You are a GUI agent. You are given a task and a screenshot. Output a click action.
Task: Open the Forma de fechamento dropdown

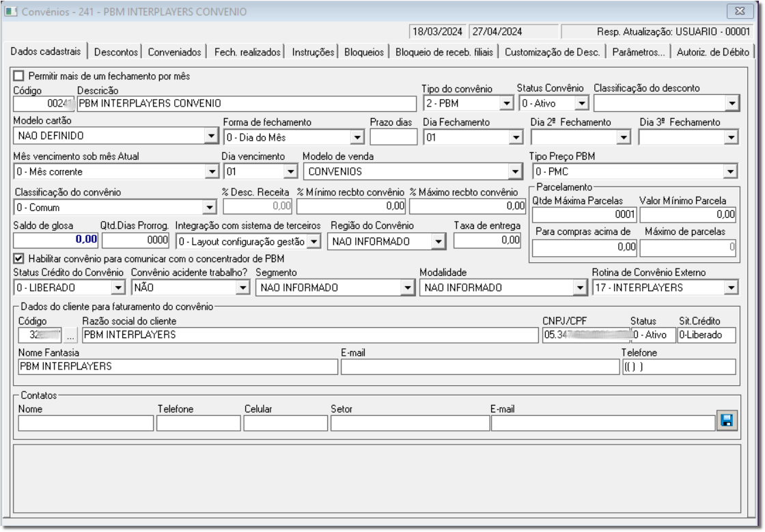358,137
